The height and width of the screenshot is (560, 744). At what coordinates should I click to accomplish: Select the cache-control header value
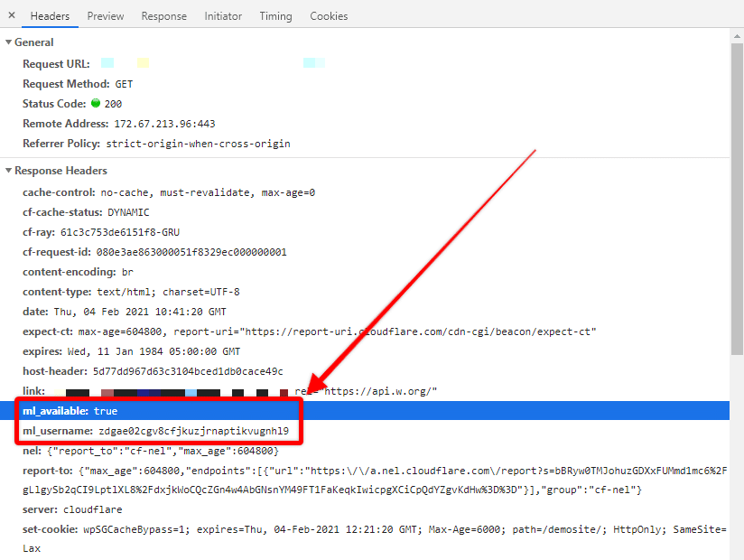coord(208,192)
